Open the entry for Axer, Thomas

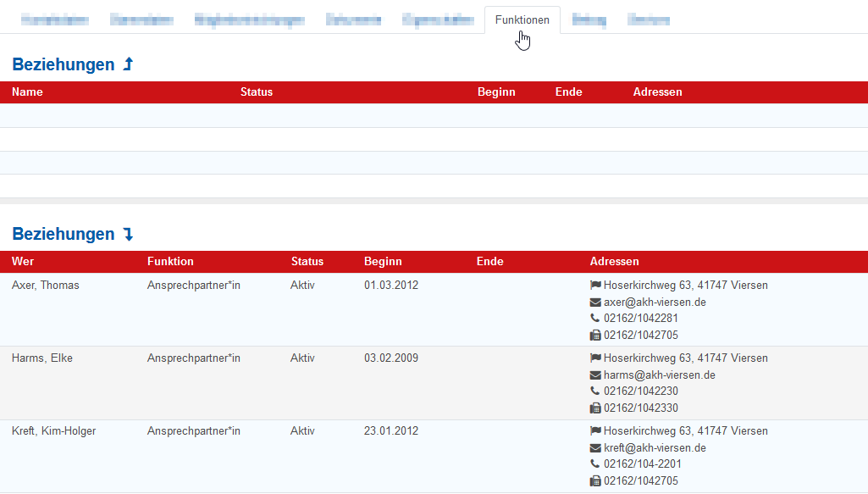(46, 286)
